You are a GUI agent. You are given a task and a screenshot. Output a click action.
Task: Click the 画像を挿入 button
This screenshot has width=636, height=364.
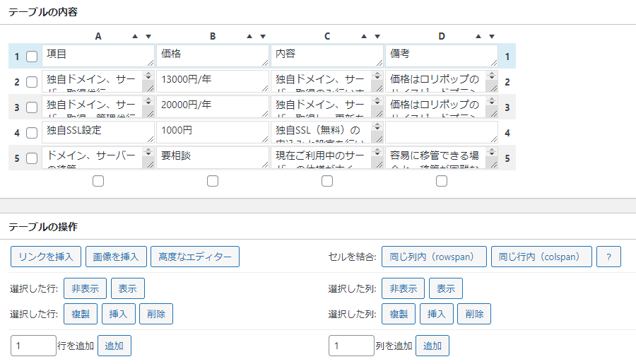point(116,257)
